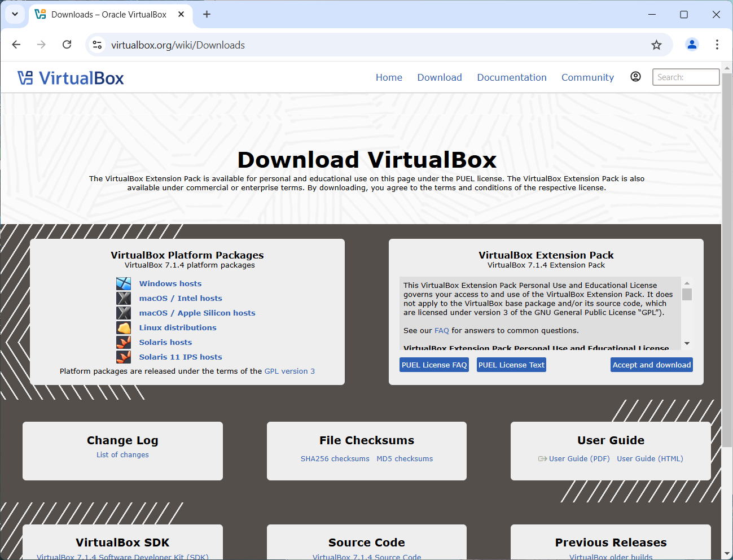
Task: Click the Linux distributions icon
Action: (124, 327)
